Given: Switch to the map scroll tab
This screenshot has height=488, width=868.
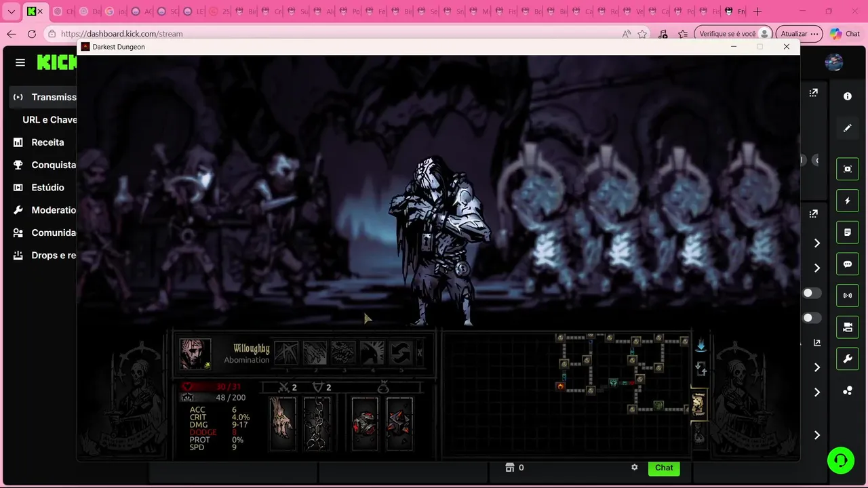Looking at the screenshot, I should [698, 405].
